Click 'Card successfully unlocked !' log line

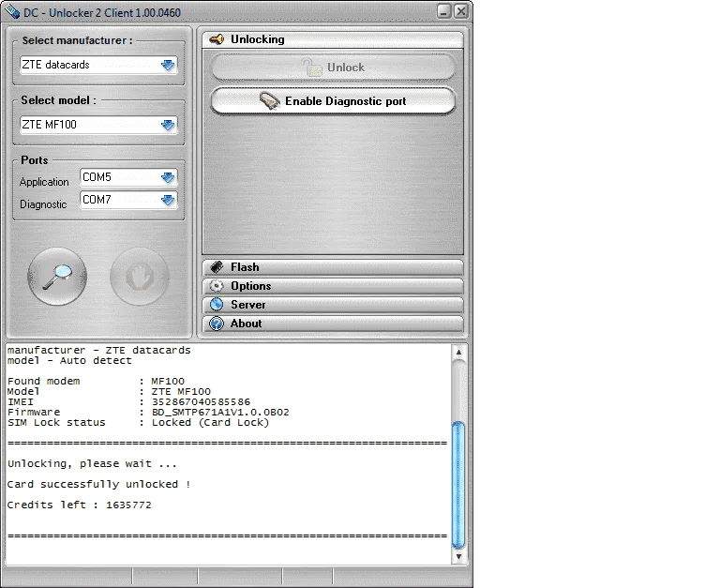point(98,484)
